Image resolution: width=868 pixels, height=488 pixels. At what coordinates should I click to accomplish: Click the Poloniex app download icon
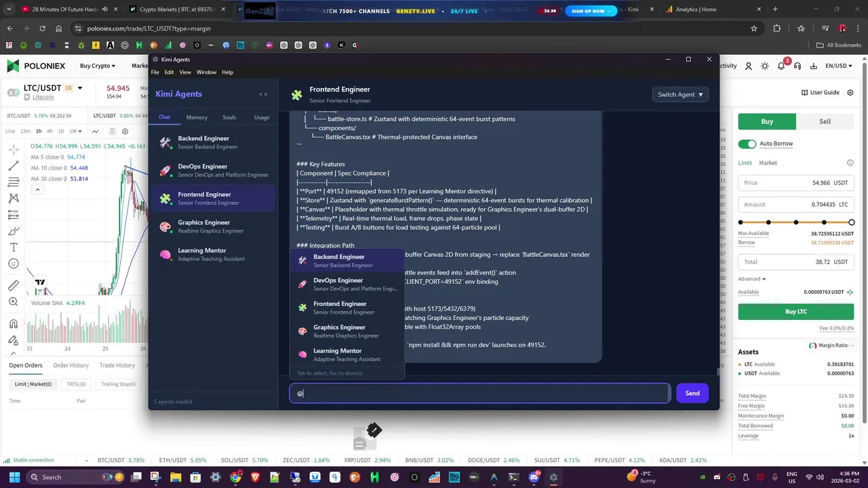click(x=814, y=66)
